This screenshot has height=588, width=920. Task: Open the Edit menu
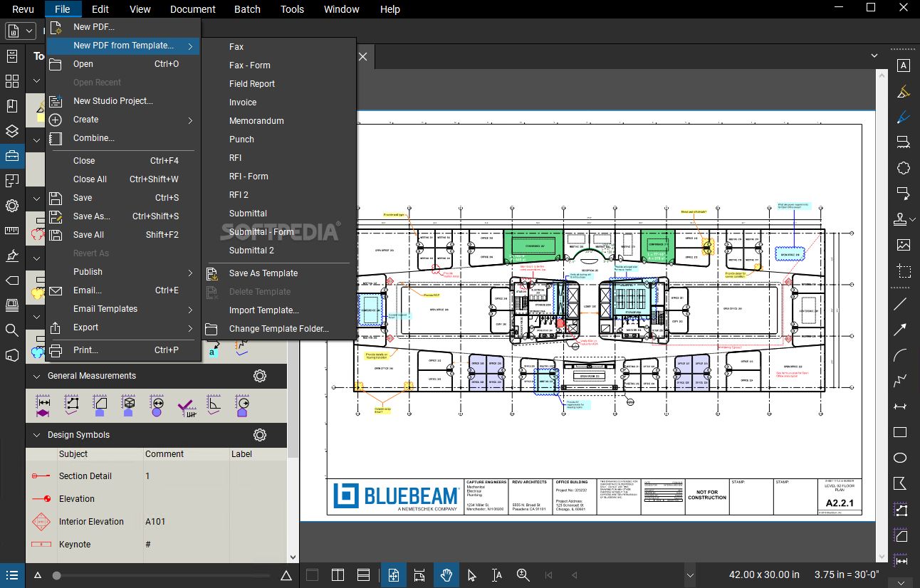(100, 9)
